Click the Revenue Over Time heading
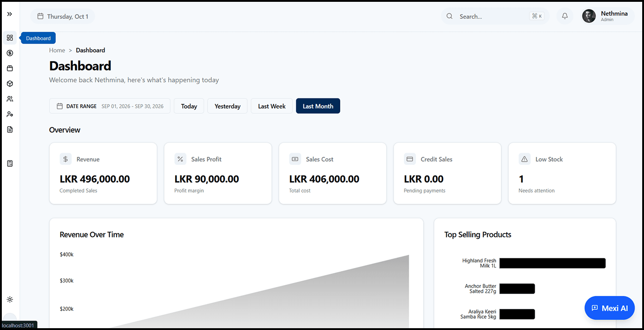Viewport: 644px width, 330px height. tap(92, 234)
